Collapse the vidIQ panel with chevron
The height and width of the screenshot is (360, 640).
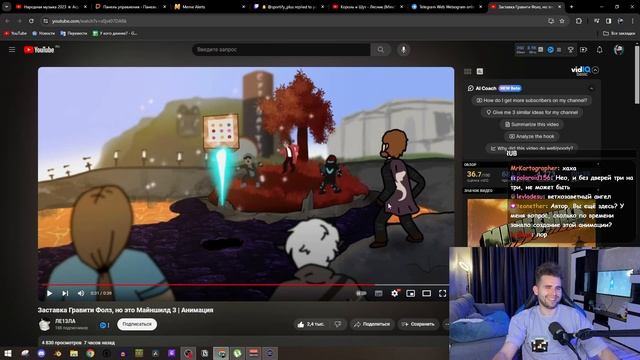coord(596,70)
